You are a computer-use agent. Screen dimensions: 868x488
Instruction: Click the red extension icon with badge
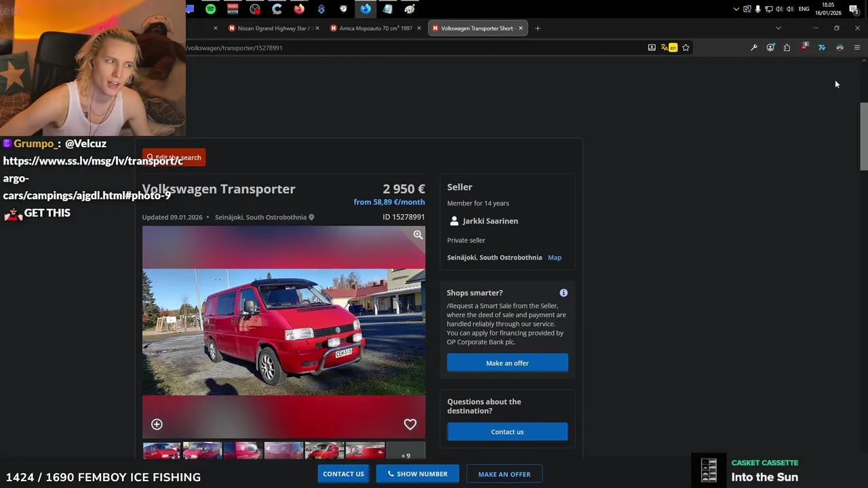click(x=804, y=47)
